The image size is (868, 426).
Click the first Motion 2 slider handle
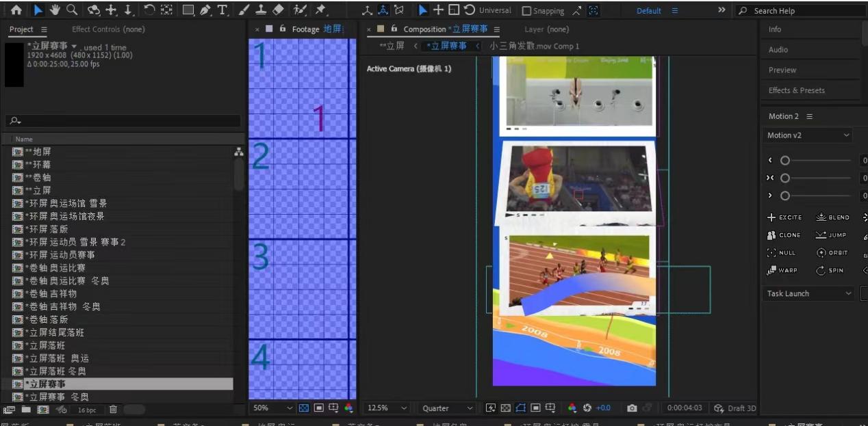pyautogui.click(x=785, y=161)
